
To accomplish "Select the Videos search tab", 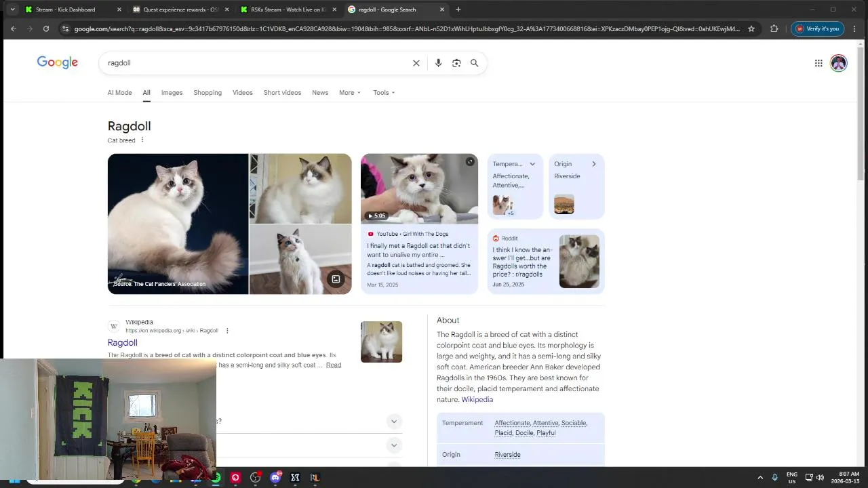I will pos(242,93).
